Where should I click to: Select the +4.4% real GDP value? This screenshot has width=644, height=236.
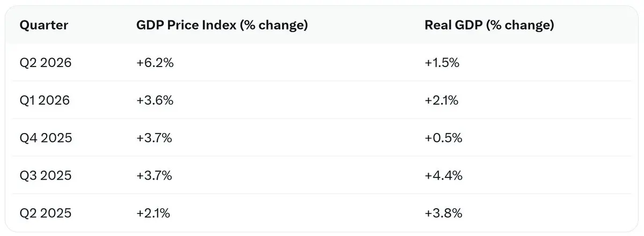coord(443,175)
